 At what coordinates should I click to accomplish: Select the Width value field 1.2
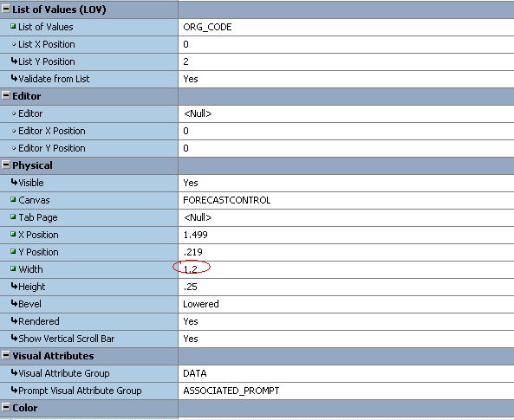tap(346, 269)
